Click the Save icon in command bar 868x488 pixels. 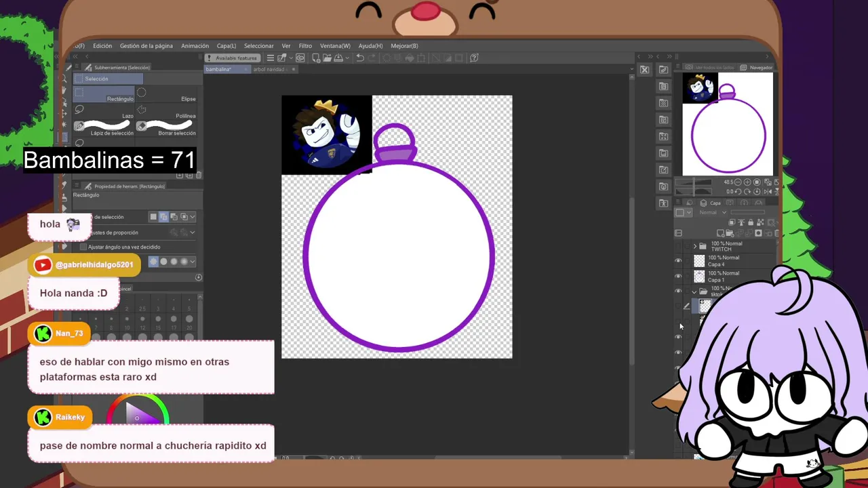click(x=338, y=58)
